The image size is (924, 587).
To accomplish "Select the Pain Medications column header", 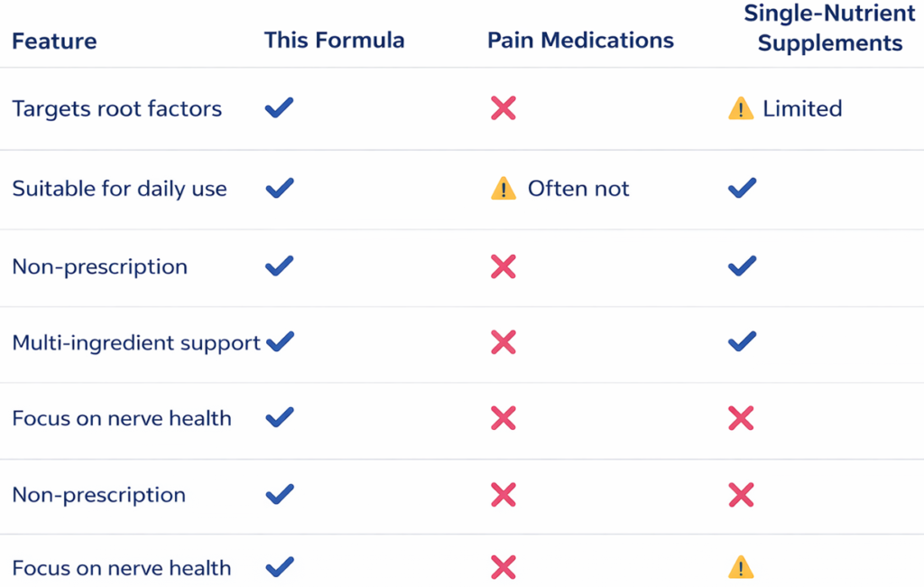I will 580,41.
